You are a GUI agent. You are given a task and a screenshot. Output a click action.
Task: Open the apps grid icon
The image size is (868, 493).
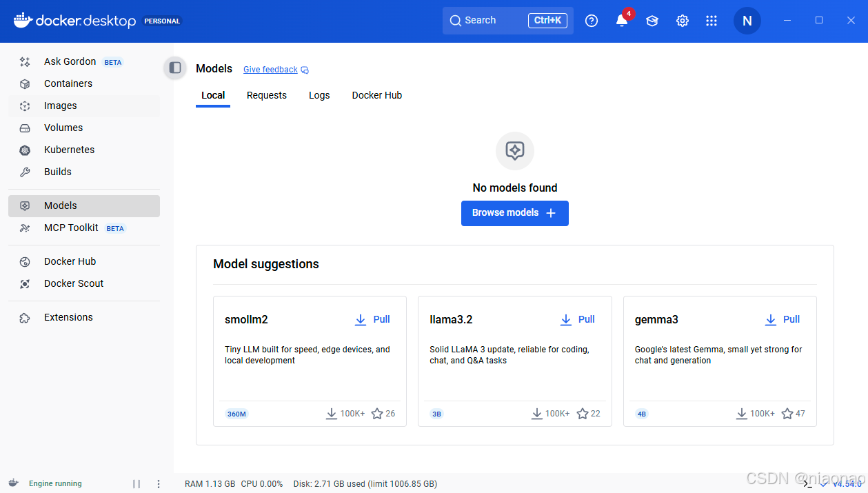[711, 21]
